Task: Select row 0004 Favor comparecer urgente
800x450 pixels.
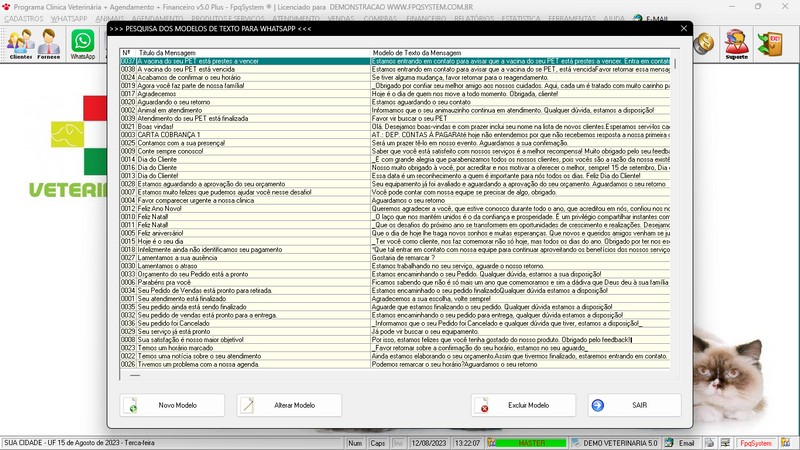Action: pyautogui.click(x=395, y=201)
